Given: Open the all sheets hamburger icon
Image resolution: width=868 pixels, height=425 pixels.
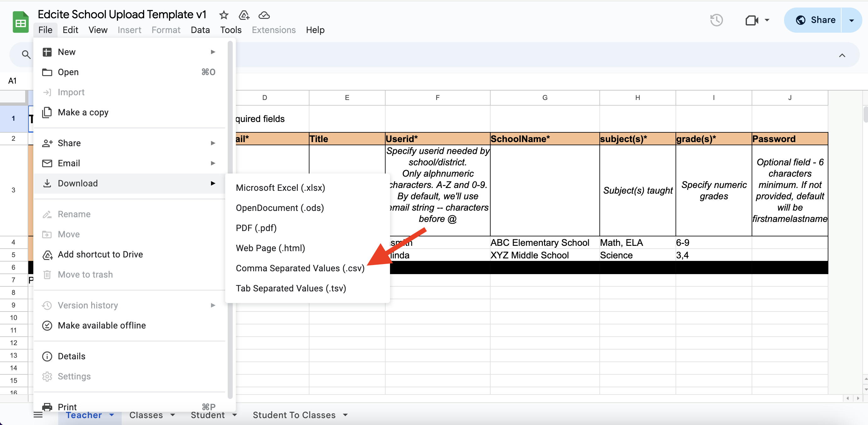Looking at the screenshot, I should [38, 415].
